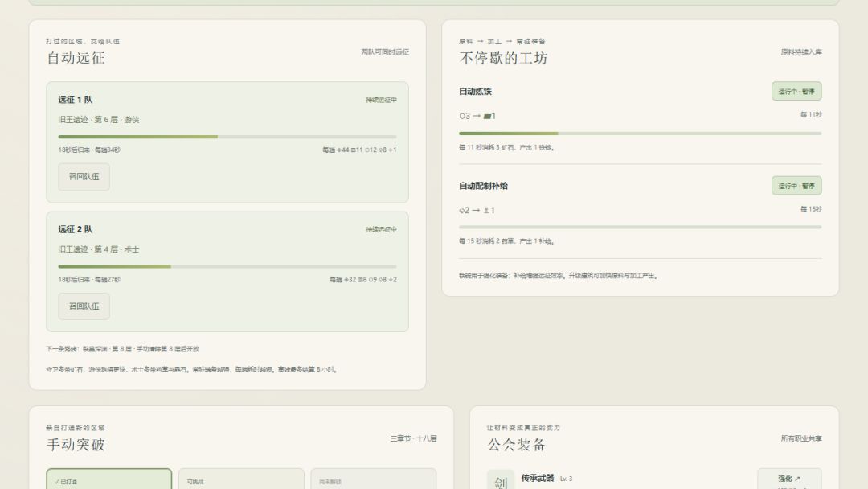Click the 远征 2 队 progress bar
The width and height of the screenshot is (868, 489).
coord(227,266)
